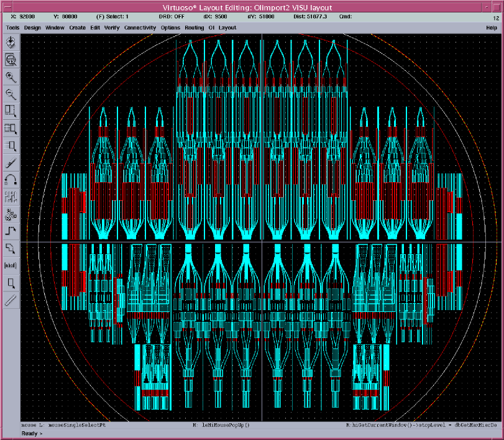Click the Undo curved arrow icon
Viewport: 504px width, 440px height.
click(11, 180)
